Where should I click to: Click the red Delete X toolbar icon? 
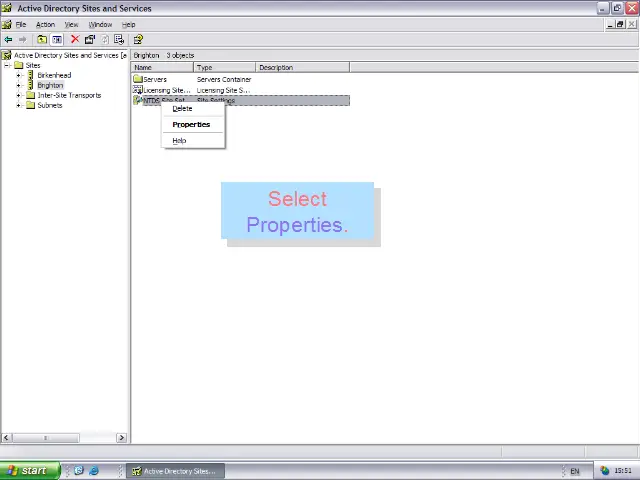click(x=75, y=39)
